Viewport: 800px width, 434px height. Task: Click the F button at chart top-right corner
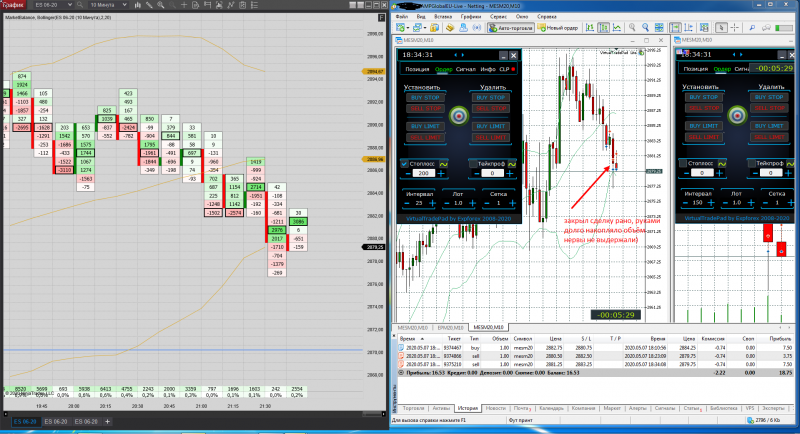point(381,17)
